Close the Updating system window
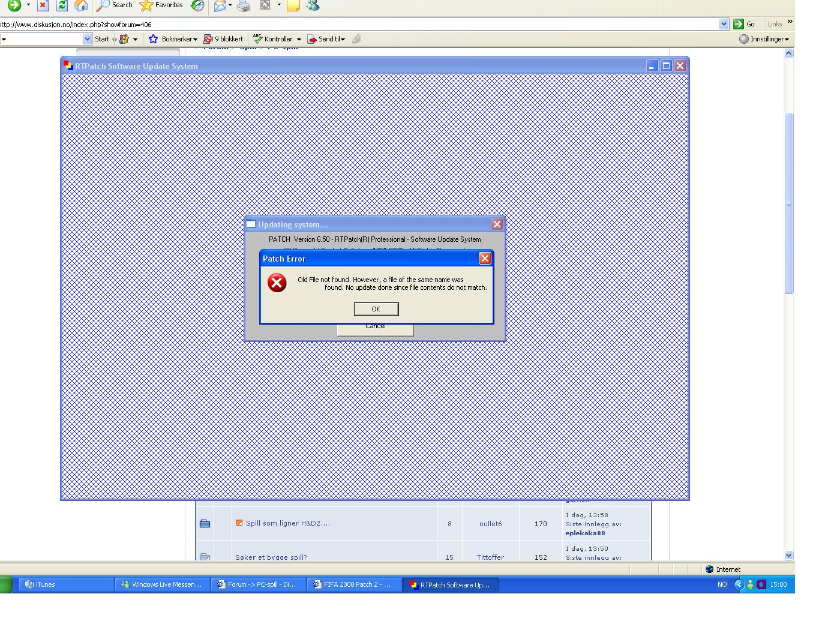Viewport: 840px width, 630px height. click(x=497, y=224)
